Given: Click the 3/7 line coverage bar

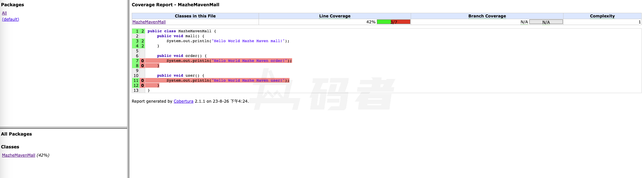Looking at the screenshot, I should [x=393, y=22].
